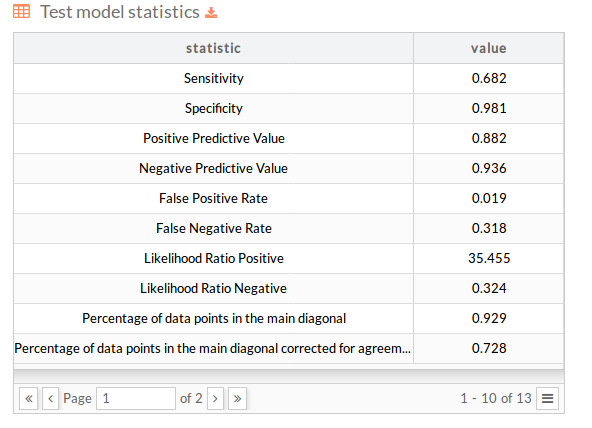Open the table options hamburger menu
The image size is (592, 428).
tap(547, 398)
